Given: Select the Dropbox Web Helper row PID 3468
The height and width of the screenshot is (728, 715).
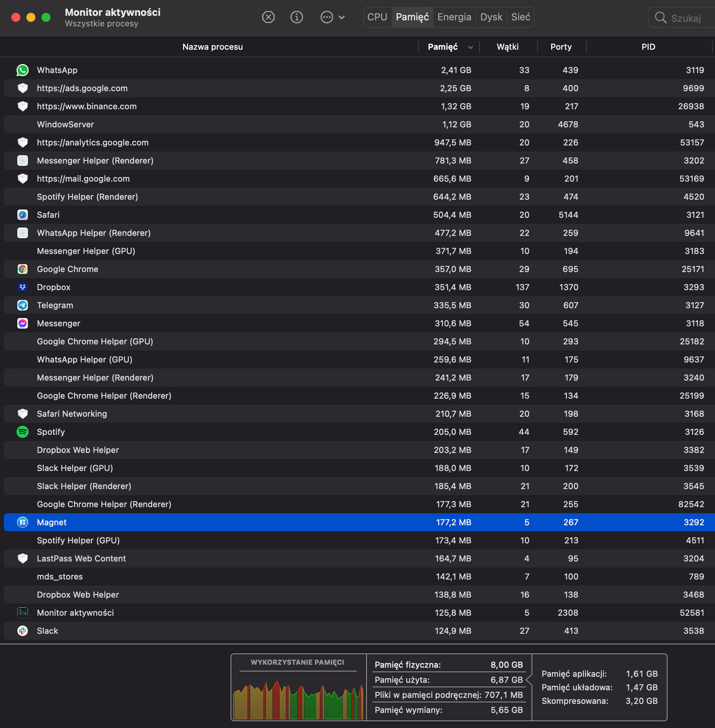Looking at the screenshot, I should 359,595.
